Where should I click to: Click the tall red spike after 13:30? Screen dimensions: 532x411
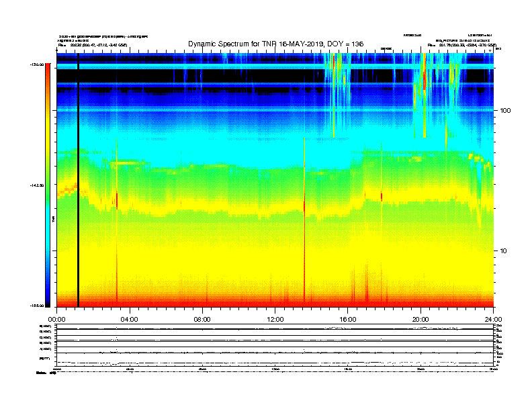[x=304, y=220]
